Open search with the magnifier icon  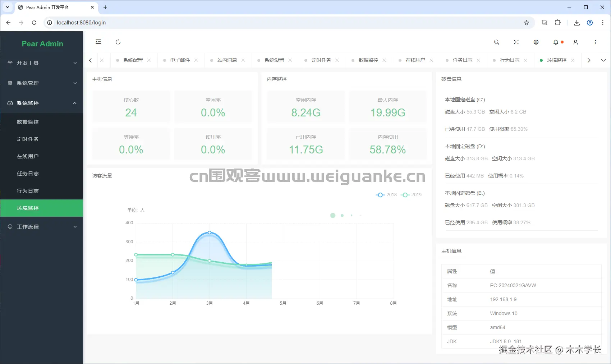click(x=496, y=42)
